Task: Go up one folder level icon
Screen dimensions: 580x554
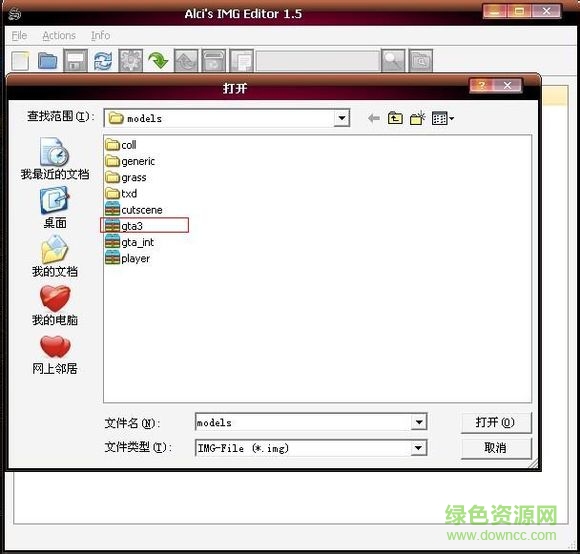Action: click(395, 118)
